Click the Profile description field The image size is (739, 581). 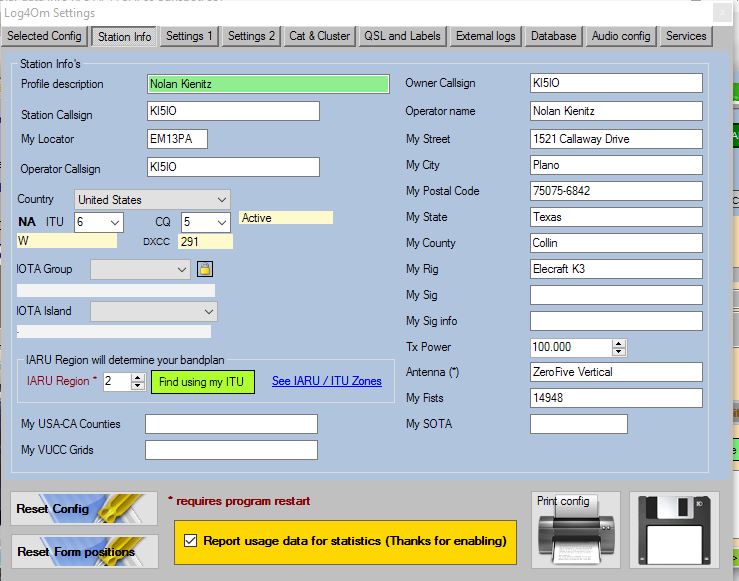(x=268, y=84)
